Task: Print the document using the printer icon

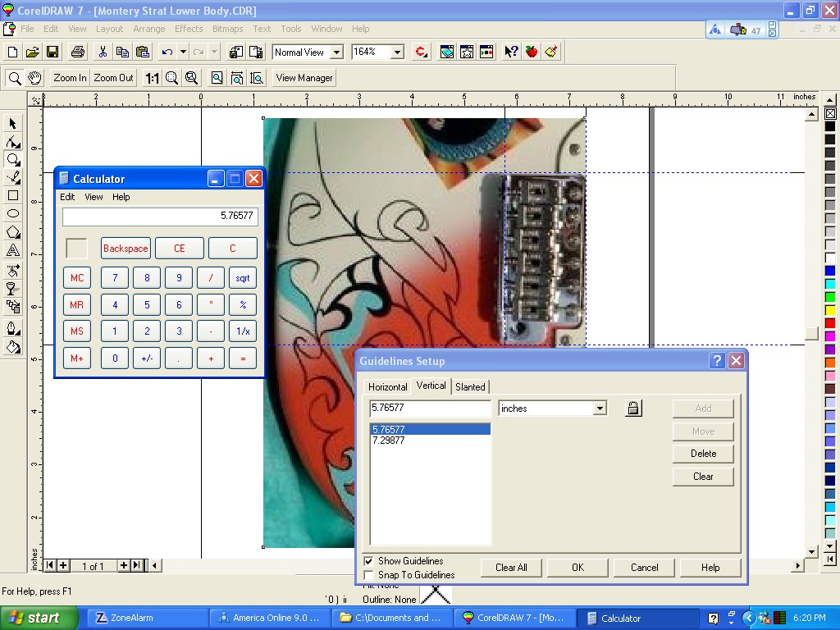Action: [x=78, y=52]
